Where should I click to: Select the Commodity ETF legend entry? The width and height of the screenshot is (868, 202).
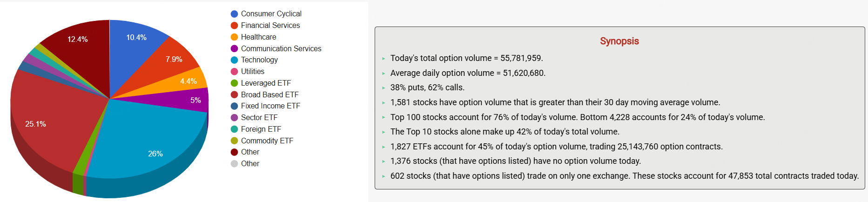(267, 141)
